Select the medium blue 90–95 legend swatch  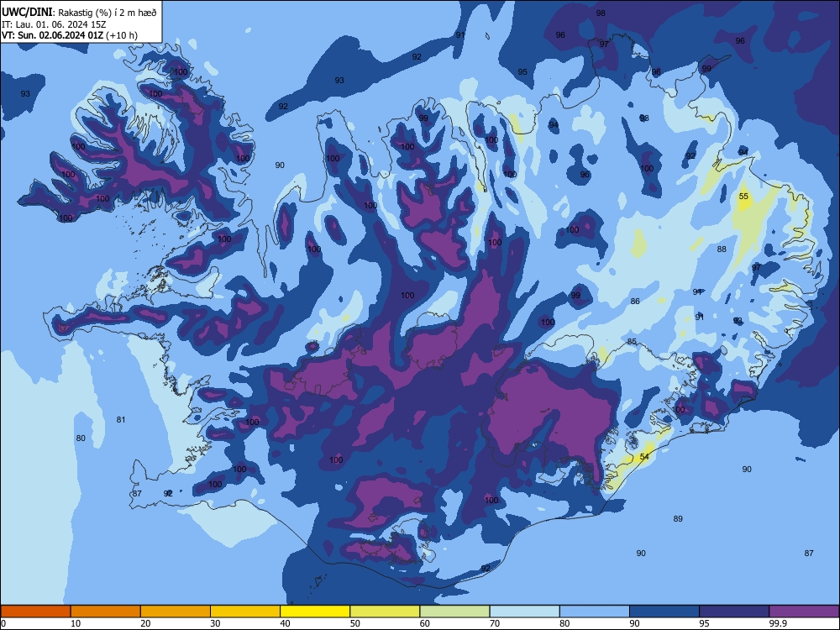(664, 612)
